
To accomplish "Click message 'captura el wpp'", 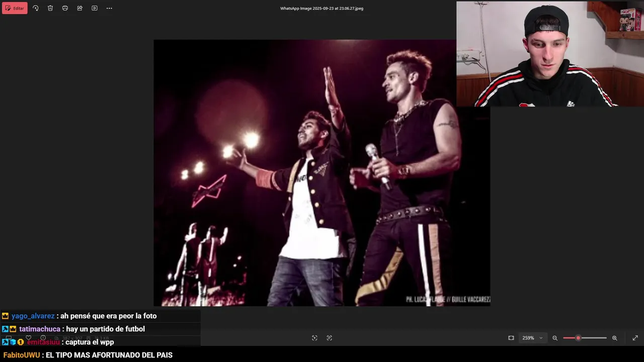I will tap(90, 342).
